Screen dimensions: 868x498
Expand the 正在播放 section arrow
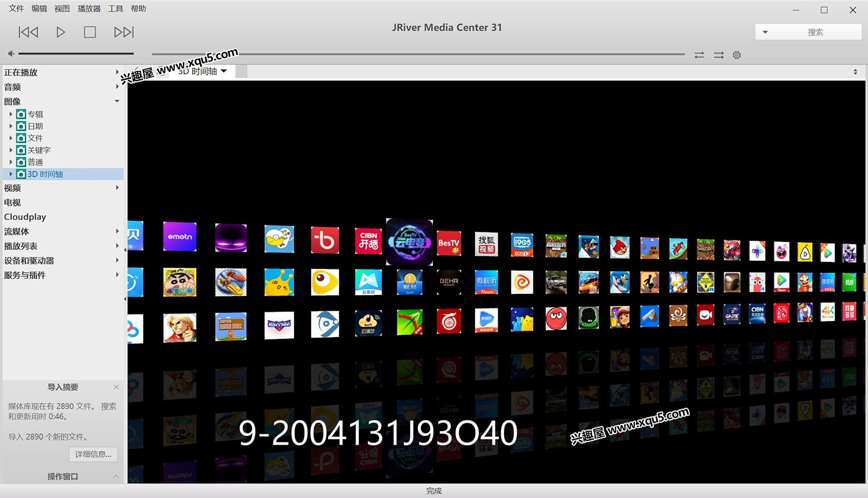tap(117, 72)
